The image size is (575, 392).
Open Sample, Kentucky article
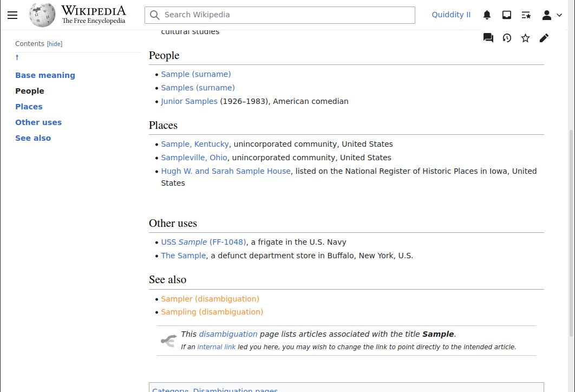195,144
